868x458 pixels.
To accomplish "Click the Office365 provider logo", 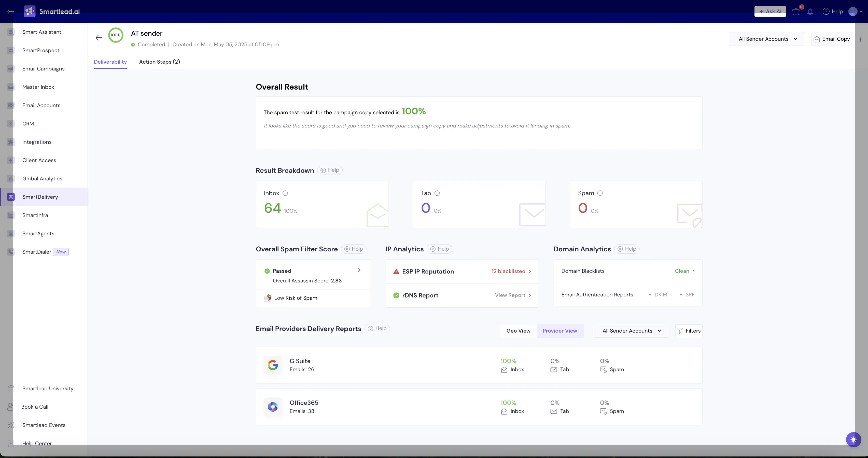I will [x=273, y=407].
